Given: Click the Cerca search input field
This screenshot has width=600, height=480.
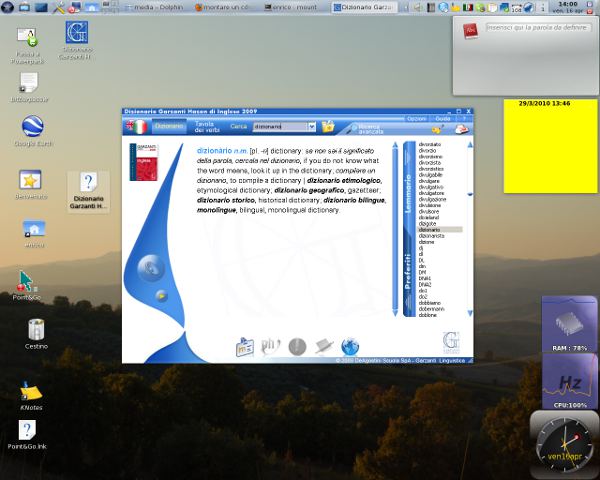Looking at the screenshot, I should coord(280,126).
